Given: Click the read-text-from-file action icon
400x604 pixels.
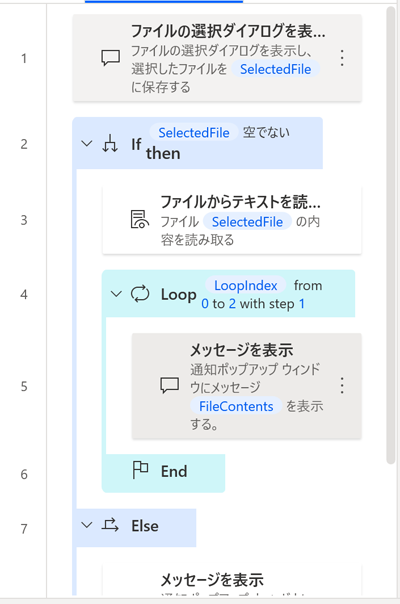Looking at the screenshot, I should coord(139,219).
